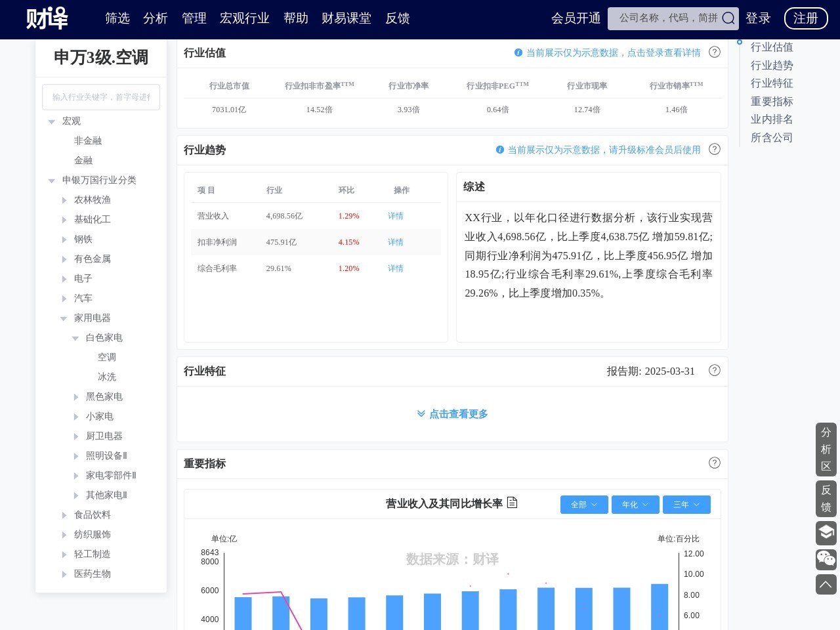Click the question mark icon near 重要指标
The image size is (840, 630).
pos(715,463)
